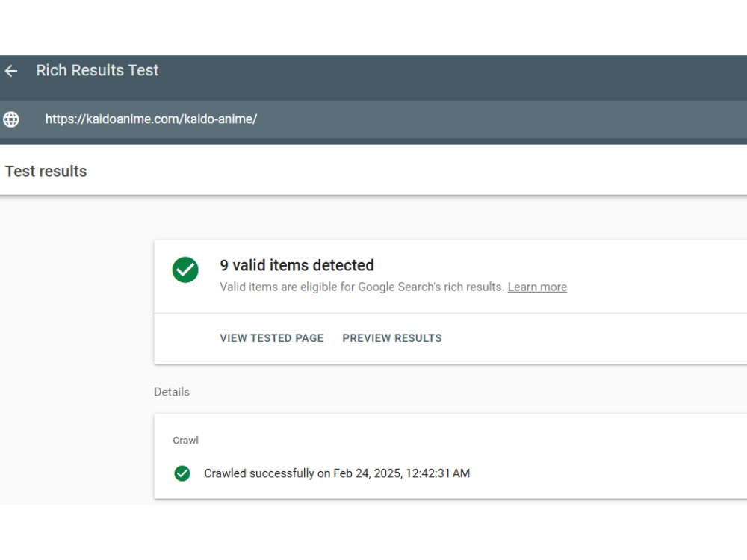
Task: Select the Rich Results Test title
Action: tap(97, 70)
